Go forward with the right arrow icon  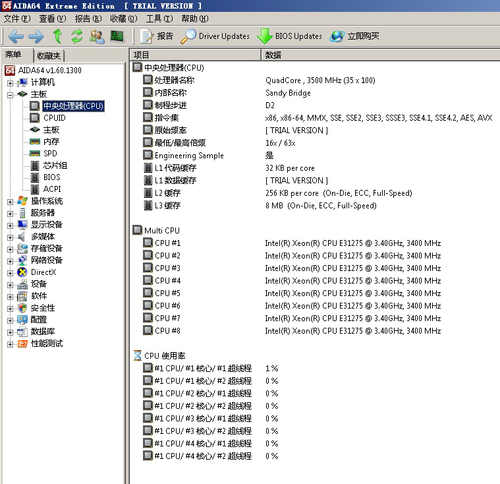pyautogui.click(x=36, y=36)
